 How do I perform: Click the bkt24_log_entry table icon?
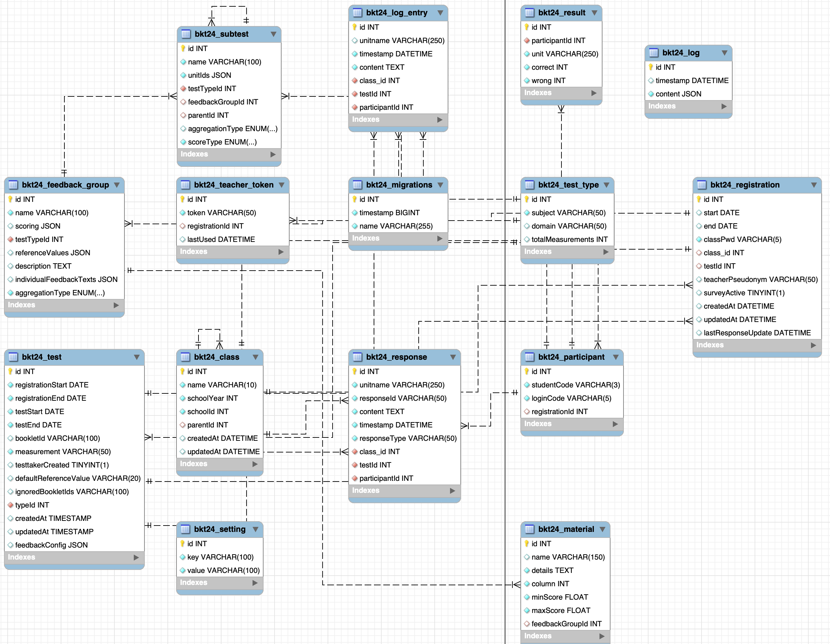coord(357,13)
